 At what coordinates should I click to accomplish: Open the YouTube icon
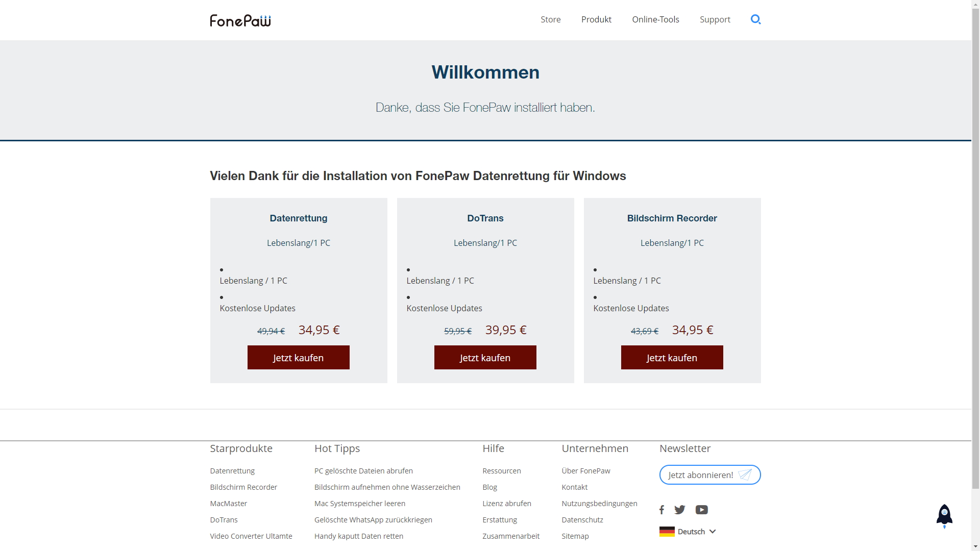click(x=702, y=510)
